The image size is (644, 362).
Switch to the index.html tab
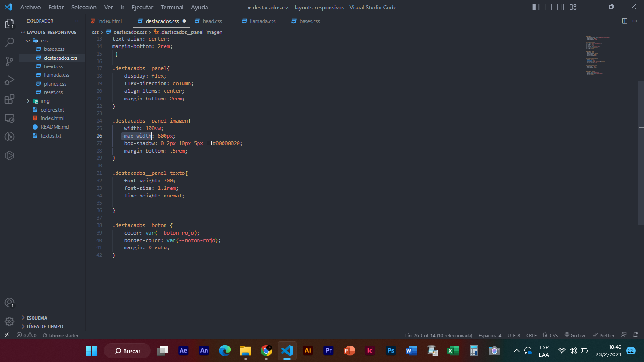pyautogui.click(x=106, y=21)
